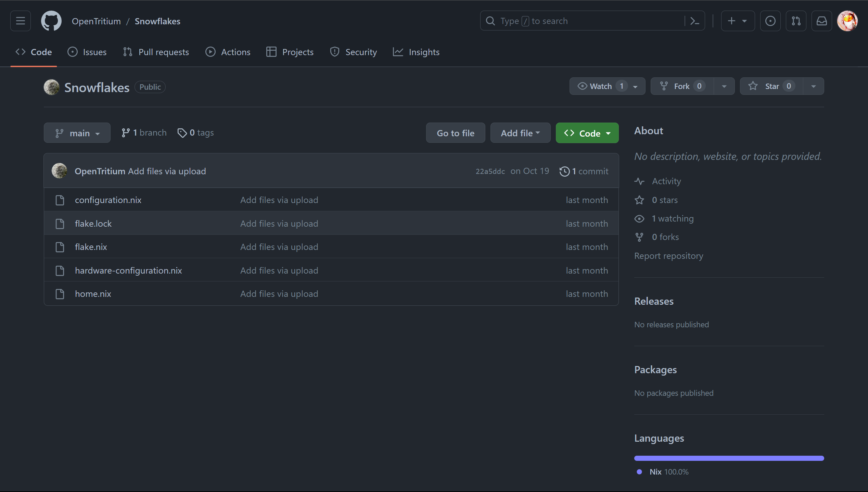Expand the green Code clone dropdown
Image resolution: width=868 pixels, height=492 pixels.
pyautogui.click(x=587, y=133)
